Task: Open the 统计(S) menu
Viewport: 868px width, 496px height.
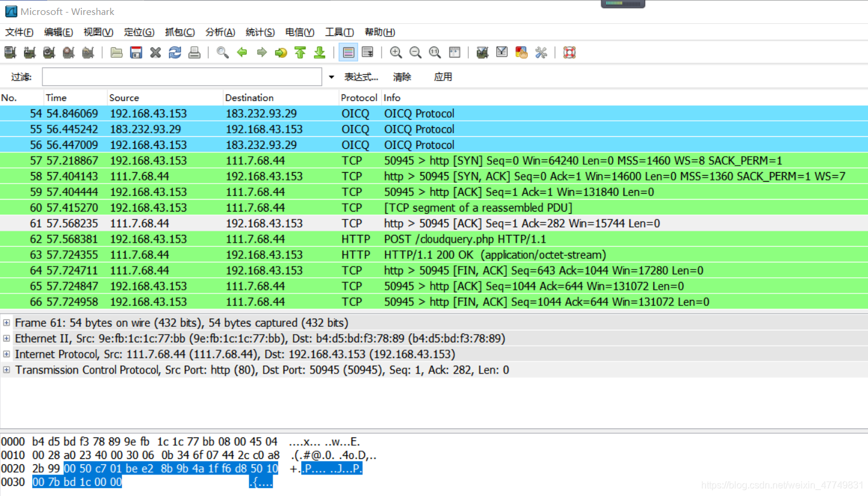Action: point(260,32)
